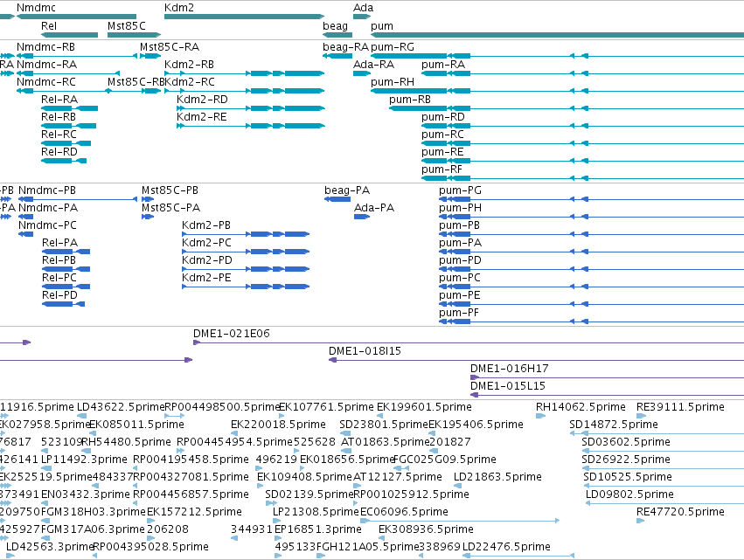Image resolution: width=744 pixels, height=560 pixels.
Task: Select EST EC06096.5prime
Action: (460, 521)
